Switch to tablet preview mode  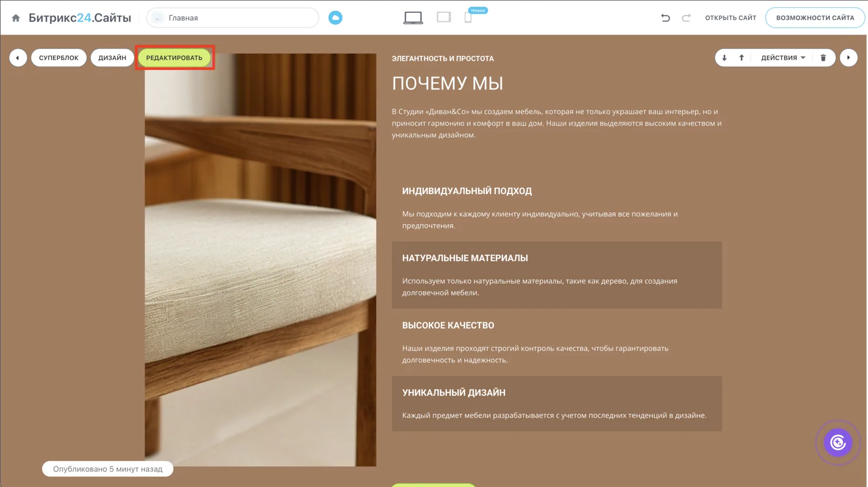444,18
